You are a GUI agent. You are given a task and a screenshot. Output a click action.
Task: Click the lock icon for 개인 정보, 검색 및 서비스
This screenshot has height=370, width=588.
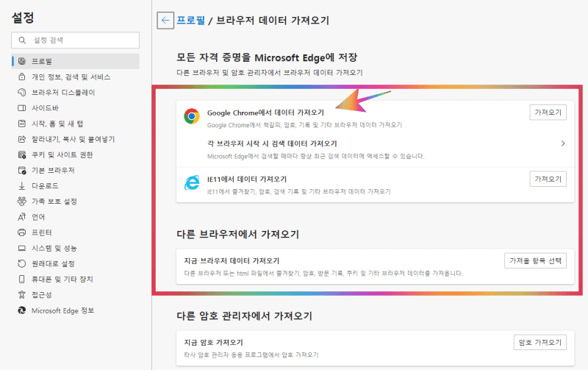point(22,77)
